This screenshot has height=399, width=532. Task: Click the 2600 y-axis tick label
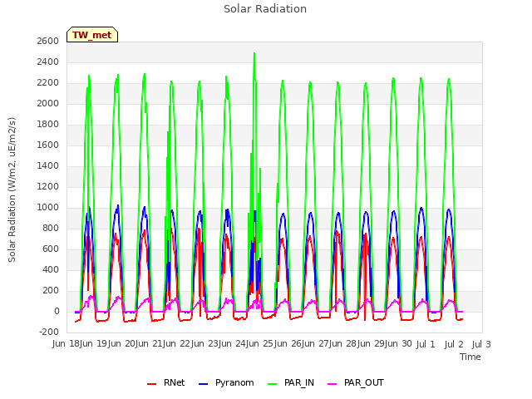pos(48,41)
